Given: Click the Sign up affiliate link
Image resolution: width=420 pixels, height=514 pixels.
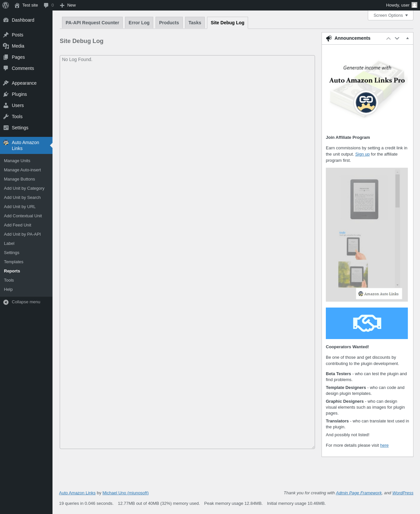Looking at the screenshot, I should pos(362,154).
